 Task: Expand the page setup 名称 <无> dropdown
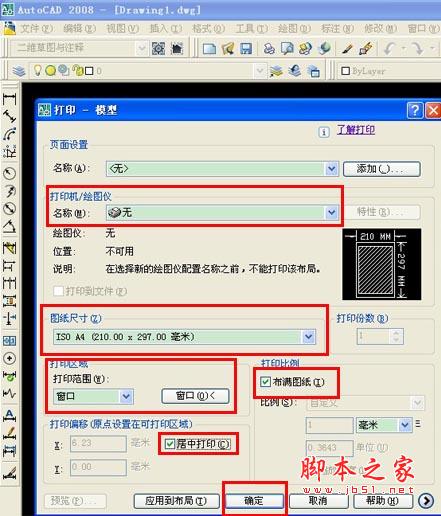[331, 169]
